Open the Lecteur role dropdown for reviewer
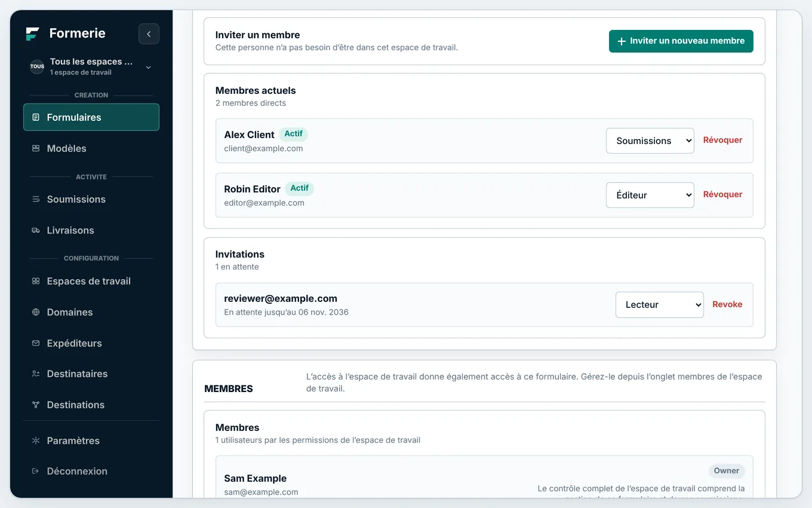 pyautogui.click(x=660, y=304)
